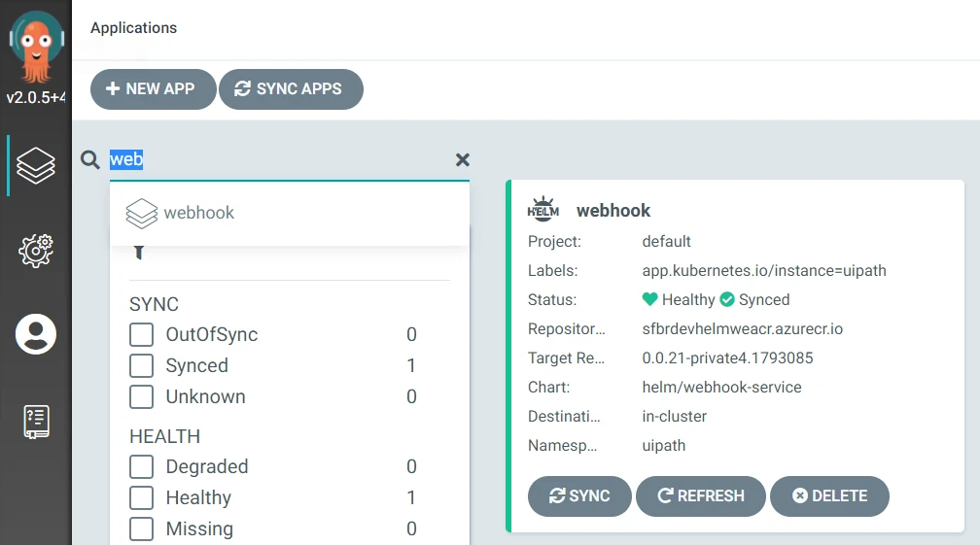The height and width of the screenshot is (545, 980).
Task: Open the Applications layers icon in sidebar
Action: (x=36, y=165)
